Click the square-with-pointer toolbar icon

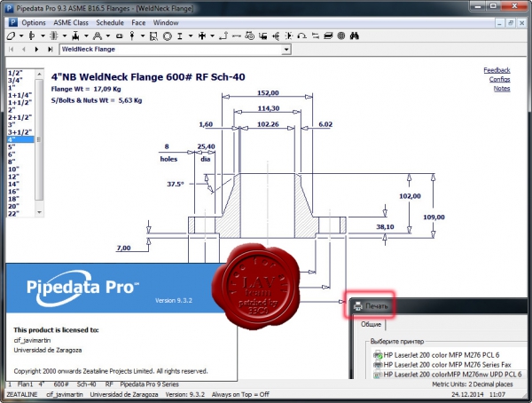(x=153, y=36)
